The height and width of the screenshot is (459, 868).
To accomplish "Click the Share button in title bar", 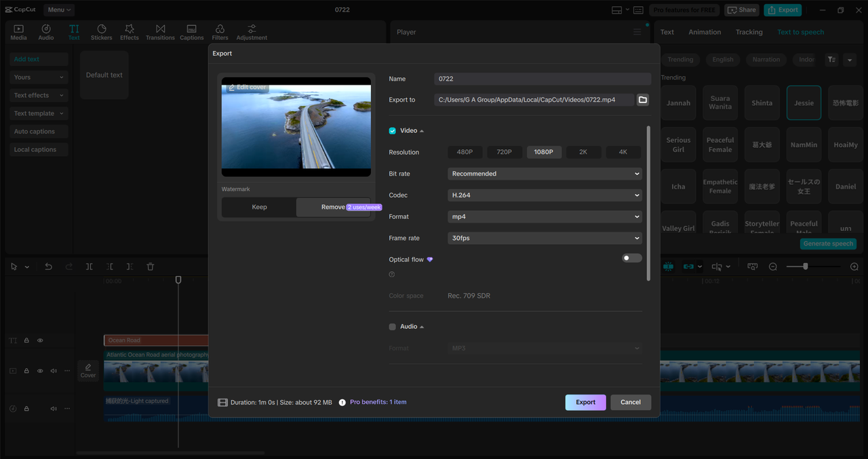I will [x=742, y=10].
